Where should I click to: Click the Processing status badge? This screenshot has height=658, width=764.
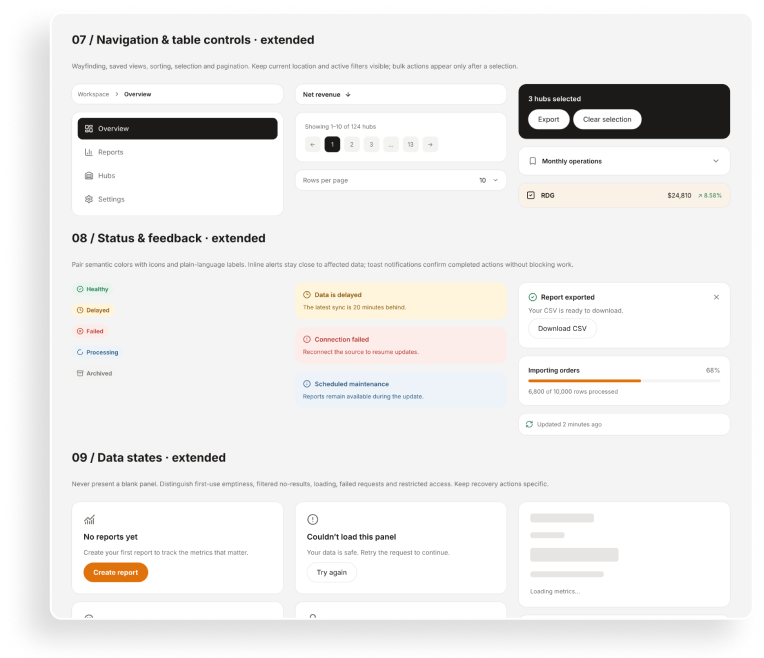tap(97, 352)
